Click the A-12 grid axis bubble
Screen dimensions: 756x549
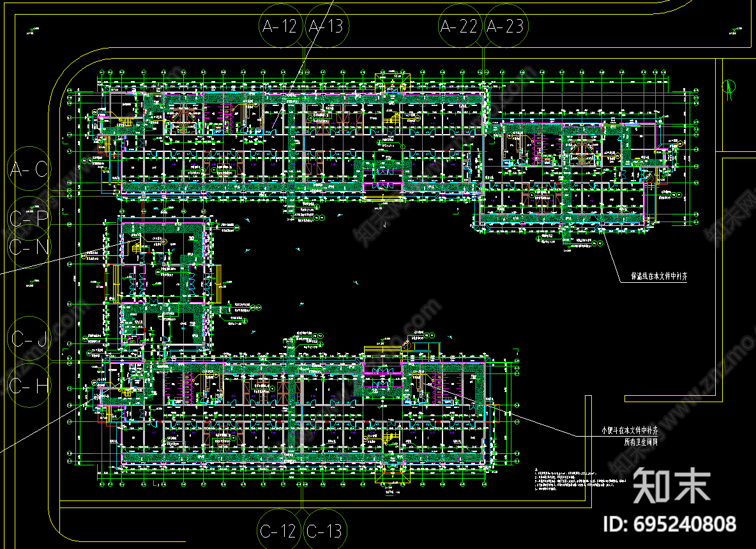pyautogui.click(x=280, y=26)
